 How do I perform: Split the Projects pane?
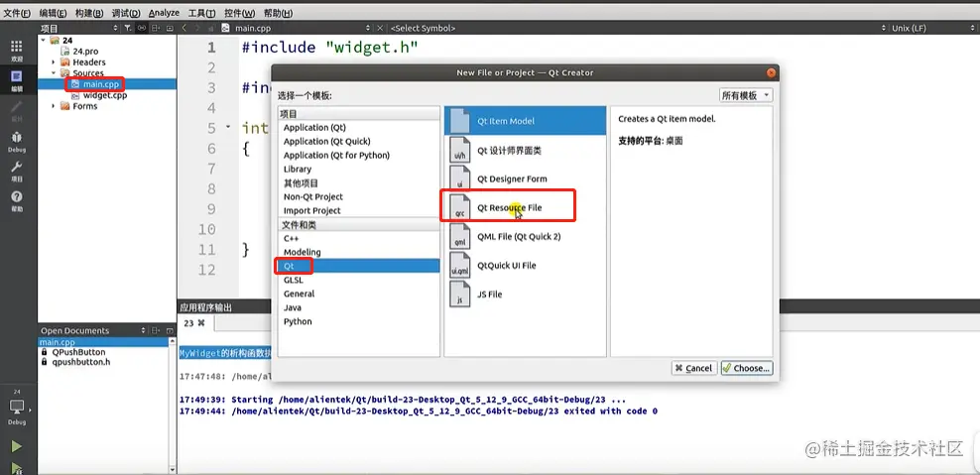click(x=156, y=28)
